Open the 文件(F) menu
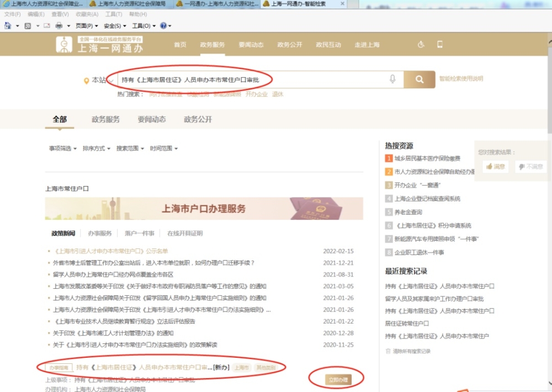552x392 pixels. click(12, 14)
